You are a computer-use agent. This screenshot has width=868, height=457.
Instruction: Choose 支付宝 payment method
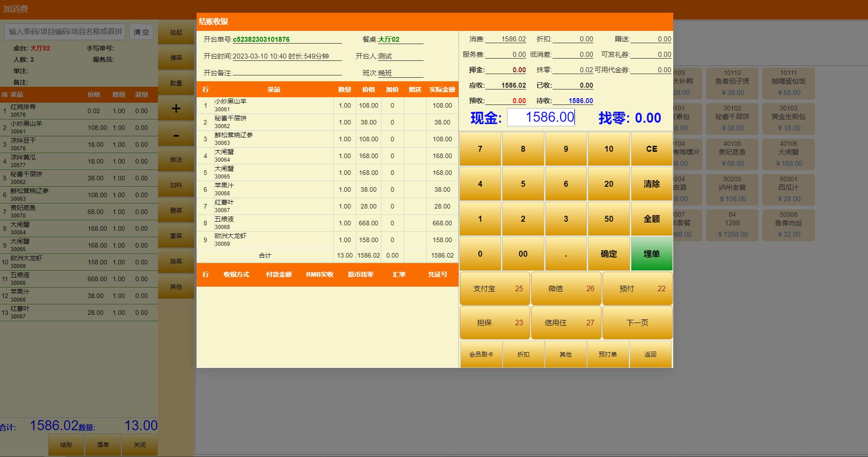coord(495,288)
